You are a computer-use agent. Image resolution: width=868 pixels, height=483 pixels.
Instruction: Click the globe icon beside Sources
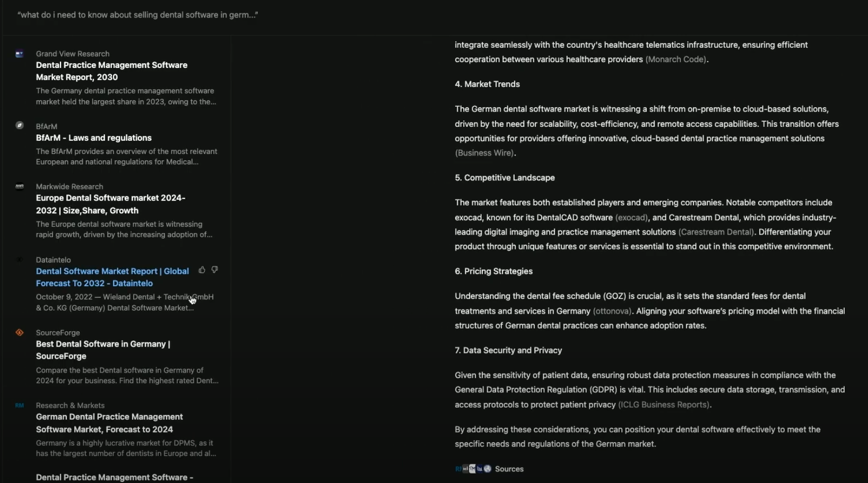(x=488, y=469)
